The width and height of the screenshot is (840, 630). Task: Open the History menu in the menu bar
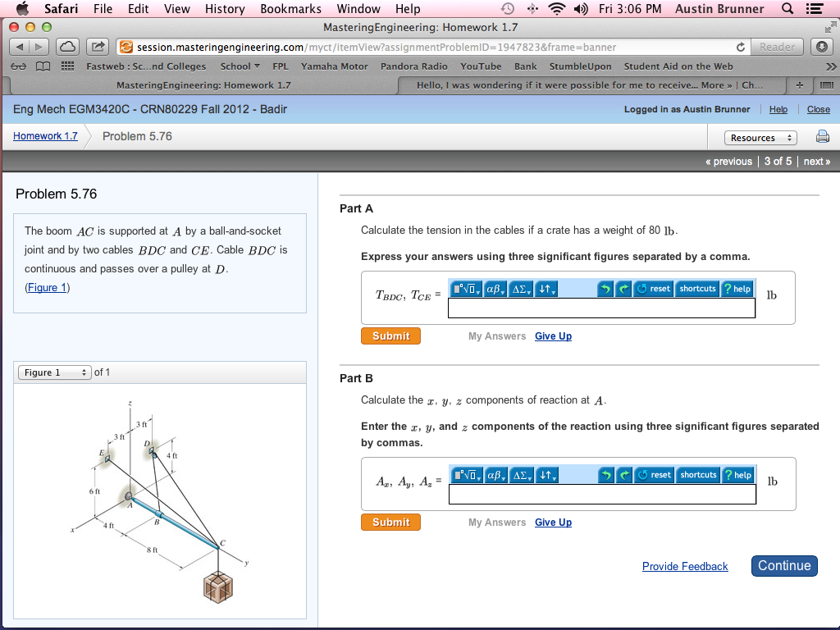point(225,9)
